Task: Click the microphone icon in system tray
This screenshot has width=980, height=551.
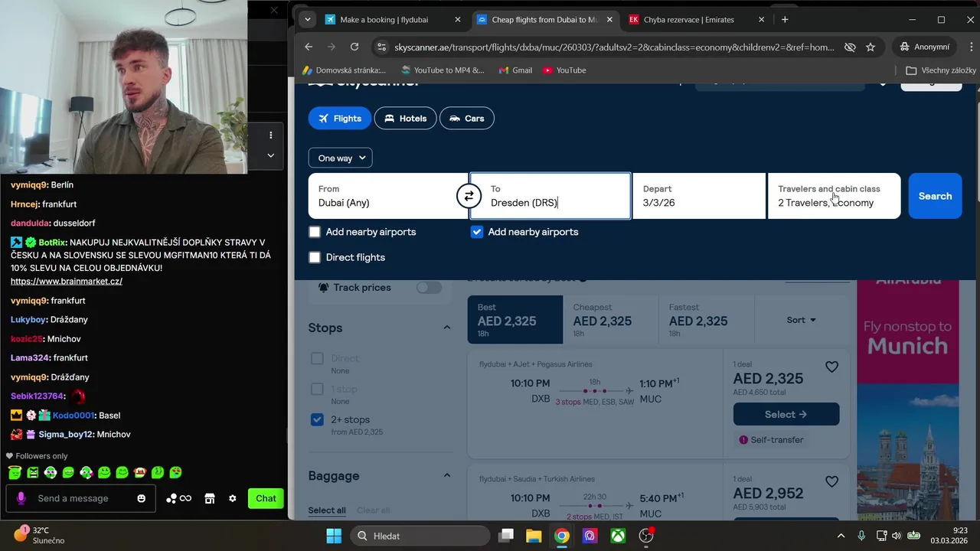Action: (861, 536)
